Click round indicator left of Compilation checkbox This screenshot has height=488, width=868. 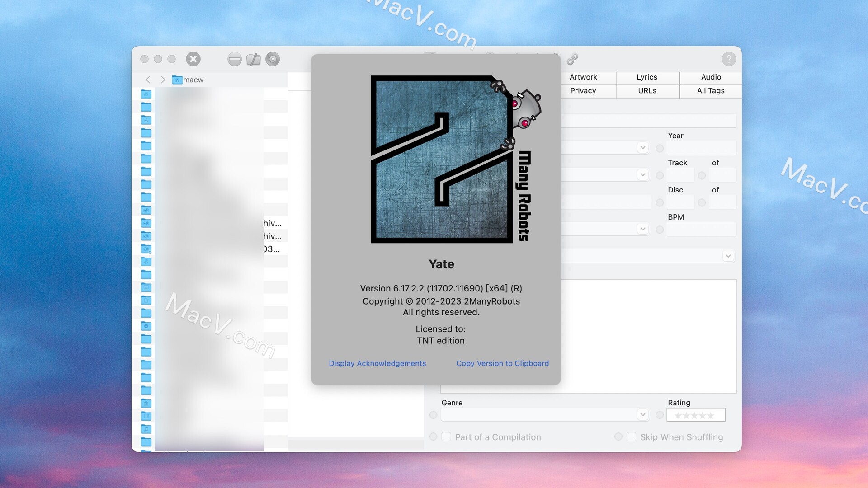click(x=433, y=436)
